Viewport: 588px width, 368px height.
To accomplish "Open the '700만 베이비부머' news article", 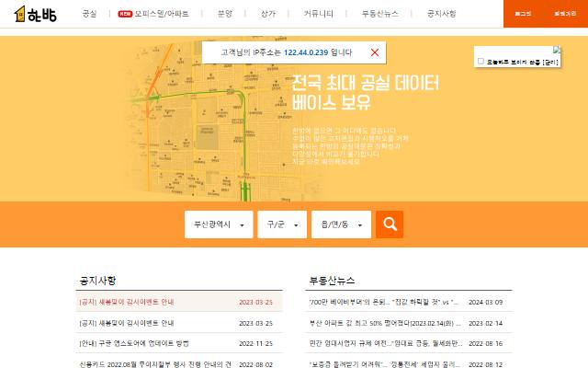I will (384, 302).
